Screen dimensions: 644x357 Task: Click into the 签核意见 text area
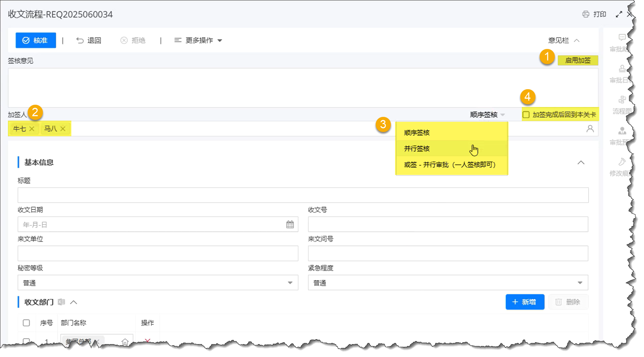coord(303,88)
